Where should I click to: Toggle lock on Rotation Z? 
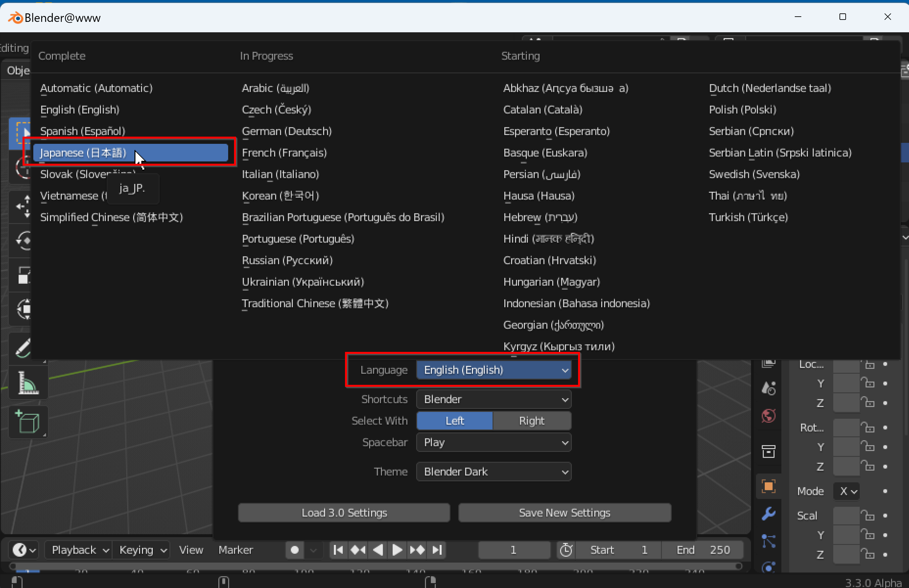tap(867, 466)
